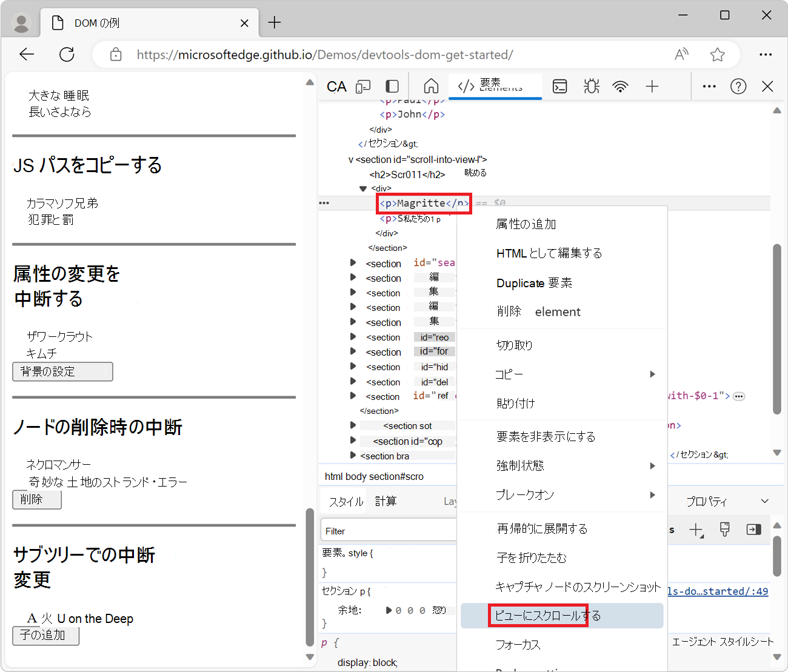Close the DevTools panel
The image size is (788, 672).
coord(767,87)
